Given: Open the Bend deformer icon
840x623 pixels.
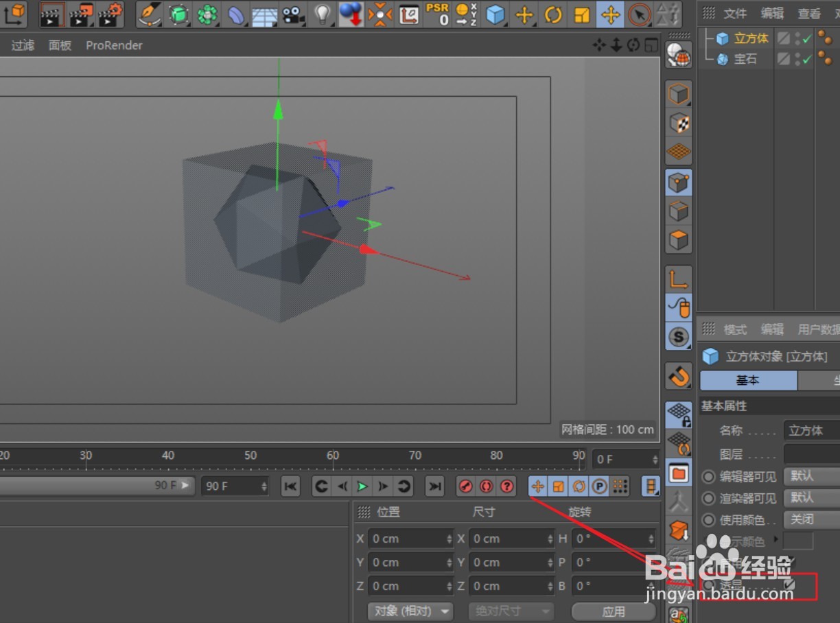Looking at the screenshot, I should [x=236, y=14].
